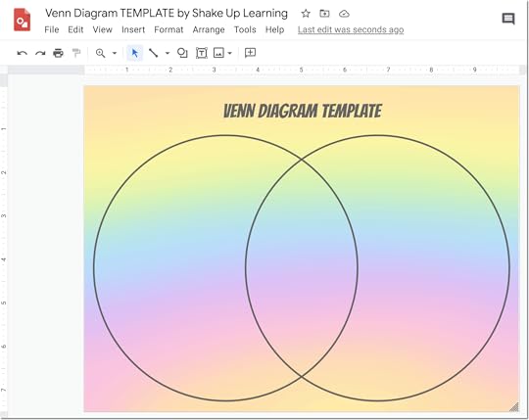The width and height of the screenshot is (529, 420).
Task: Check the cloud saved status icon
Action: coord(344,14)
